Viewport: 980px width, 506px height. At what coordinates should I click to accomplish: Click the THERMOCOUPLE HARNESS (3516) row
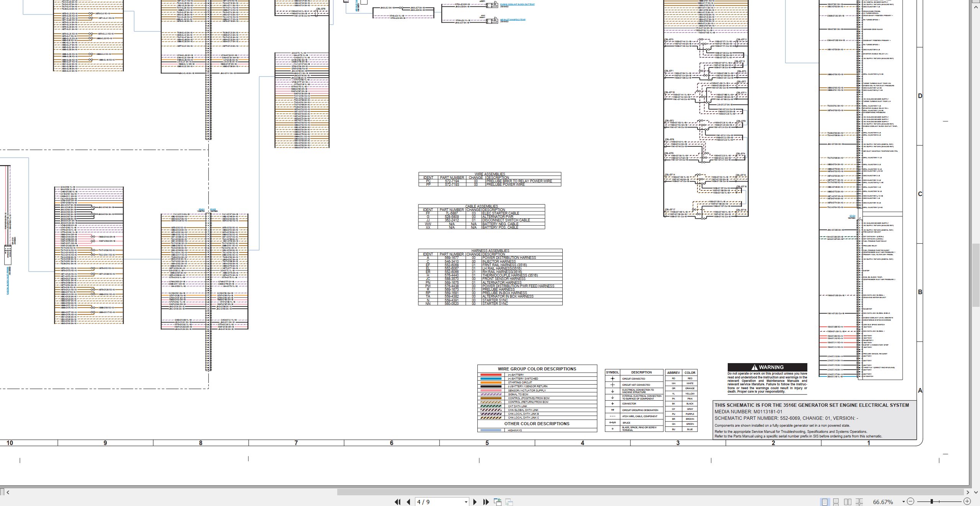[490, 275]
